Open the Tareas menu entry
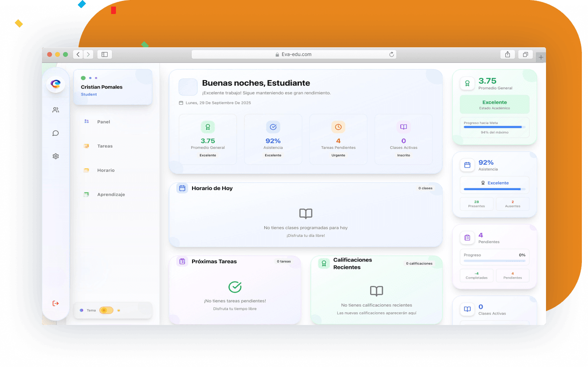The height and width of the screenshot is (367, 588). (105, 146)
